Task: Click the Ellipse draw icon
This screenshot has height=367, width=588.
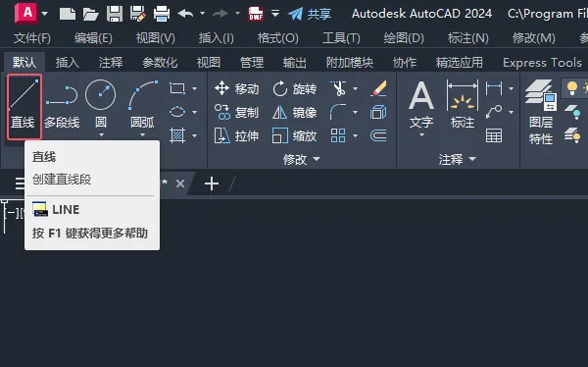Action: (177, 112)
